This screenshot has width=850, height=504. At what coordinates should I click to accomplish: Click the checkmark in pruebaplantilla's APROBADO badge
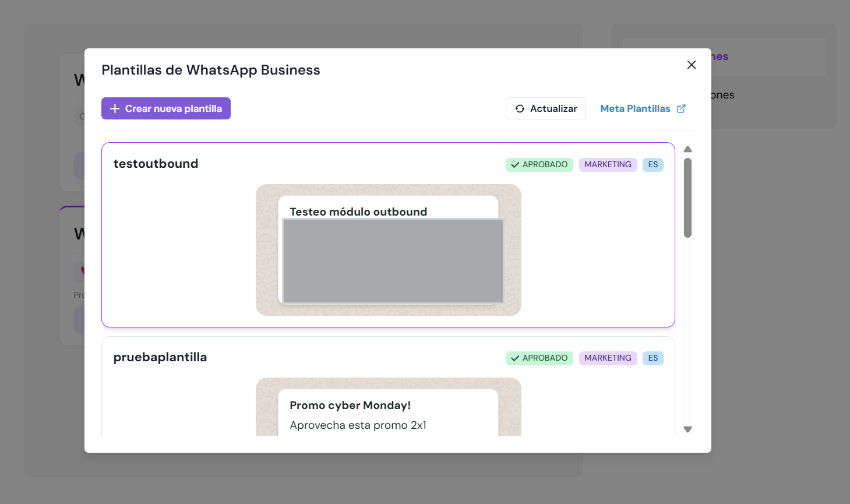click(x=515, y=358)
